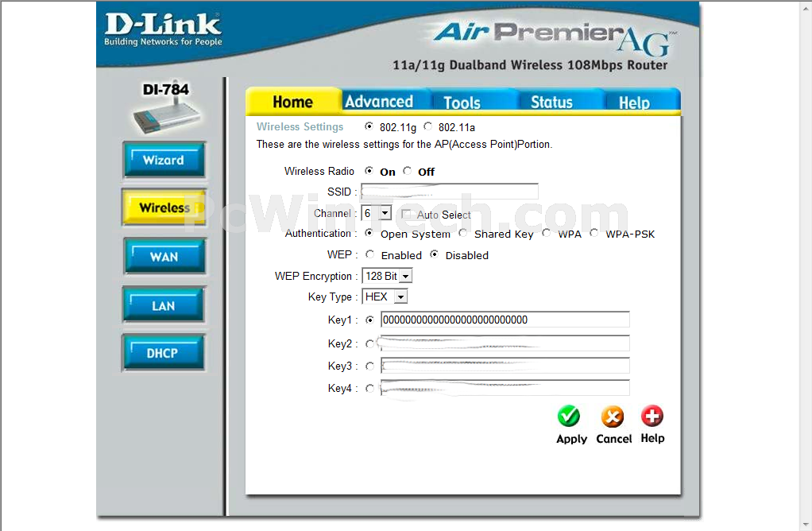Turn Wireless Radio On
This screenshot has height=531, width=812.
click(369, 171)
